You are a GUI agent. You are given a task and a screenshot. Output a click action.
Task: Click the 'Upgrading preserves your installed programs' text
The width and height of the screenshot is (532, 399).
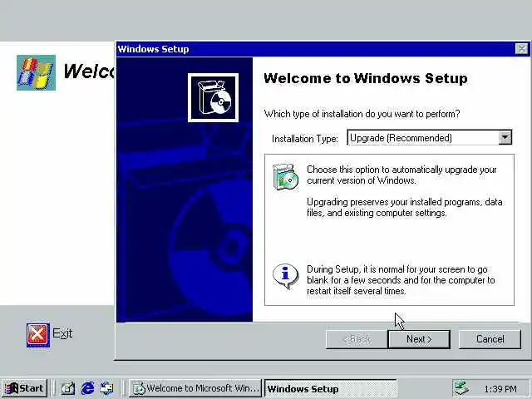pyautogui.click(x=405, y=207)
